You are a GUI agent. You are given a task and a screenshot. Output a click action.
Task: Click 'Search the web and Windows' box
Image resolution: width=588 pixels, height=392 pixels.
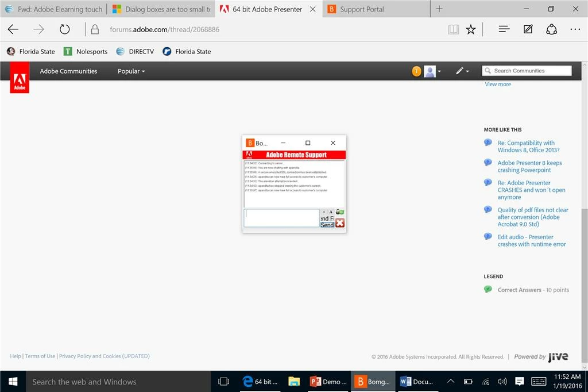pos(118,382)
